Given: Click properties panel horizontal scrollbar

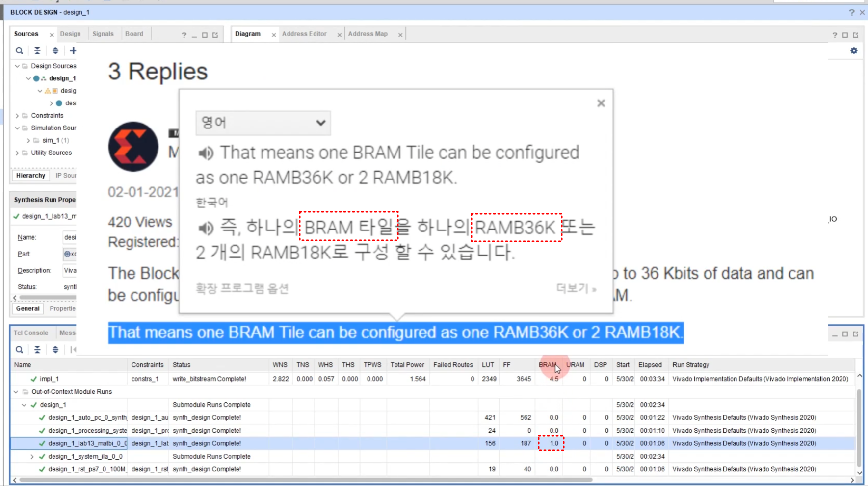Looking at the screenshot, I should pos(47,298).
